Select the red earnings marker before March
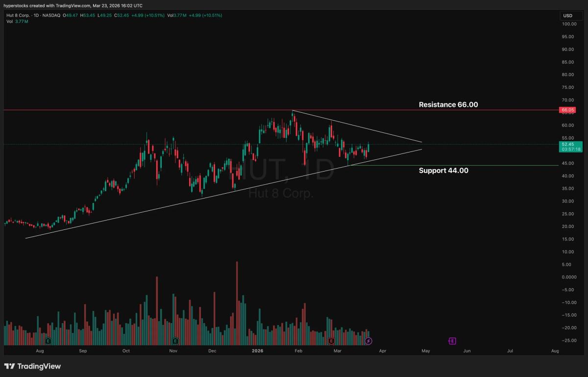Screen dimensions: 588x377 (332, 341)
